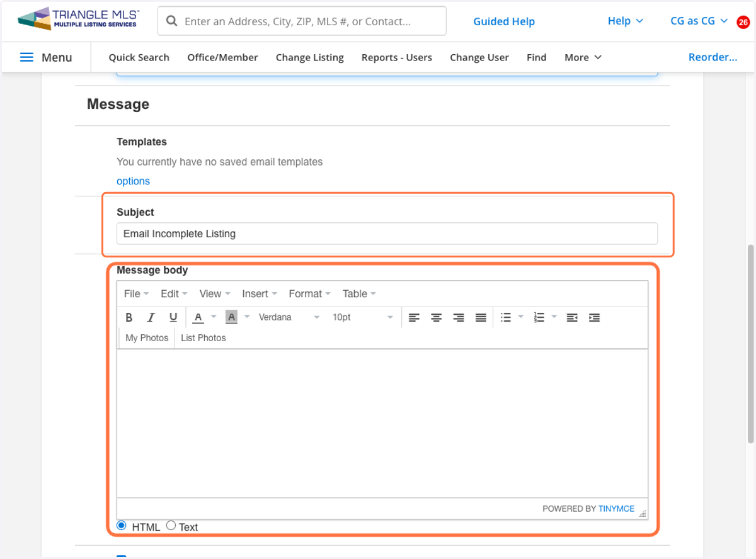The width and height of the screenshot is (756, 559).
Task: Open the 26 notifications badge
Action: [743, 22]
